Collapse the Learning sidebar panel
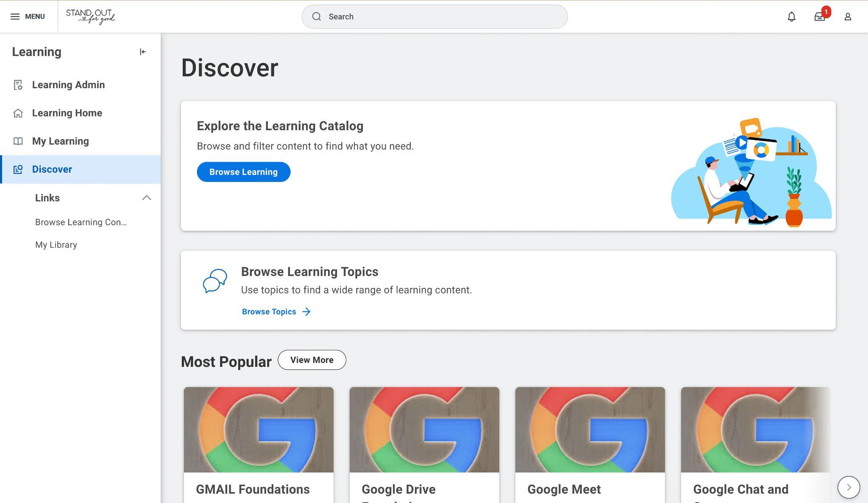Screen dimensions: 868x503 (x=143, y=52)
